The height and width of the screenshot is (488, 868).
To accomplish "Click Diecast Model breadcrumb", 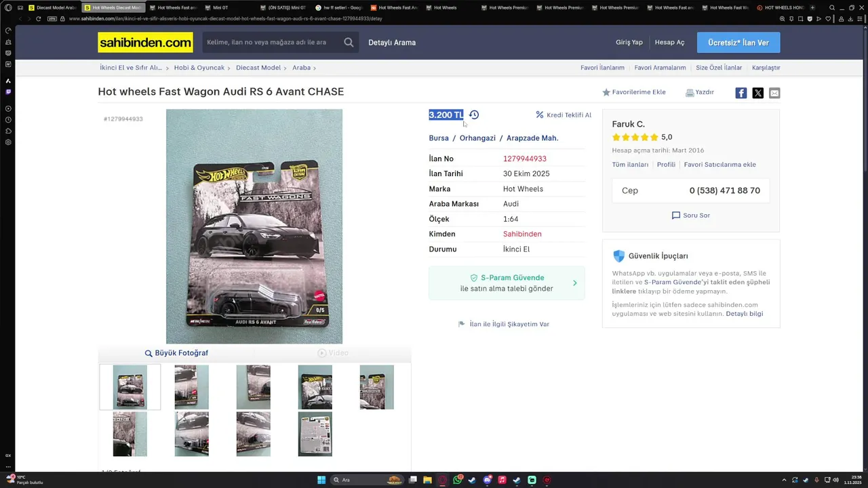I will click(x=258, y=68).
